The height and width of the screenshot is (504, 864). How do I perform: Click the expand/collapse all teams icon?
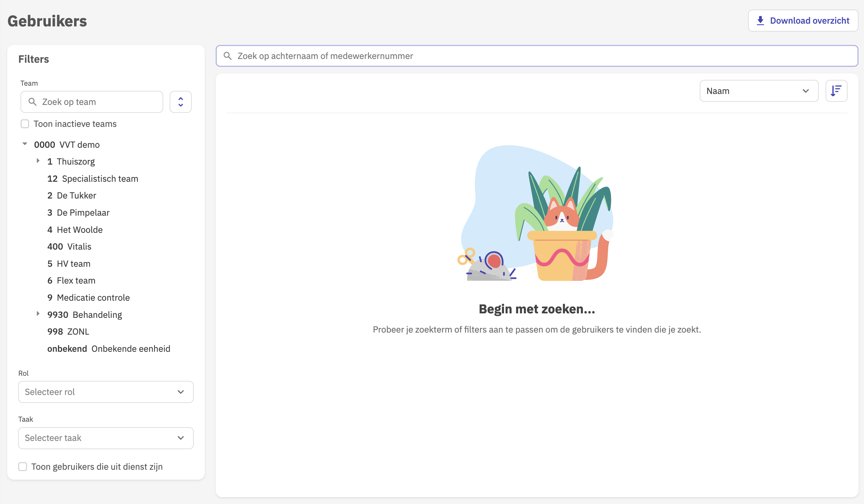point(180,102)
